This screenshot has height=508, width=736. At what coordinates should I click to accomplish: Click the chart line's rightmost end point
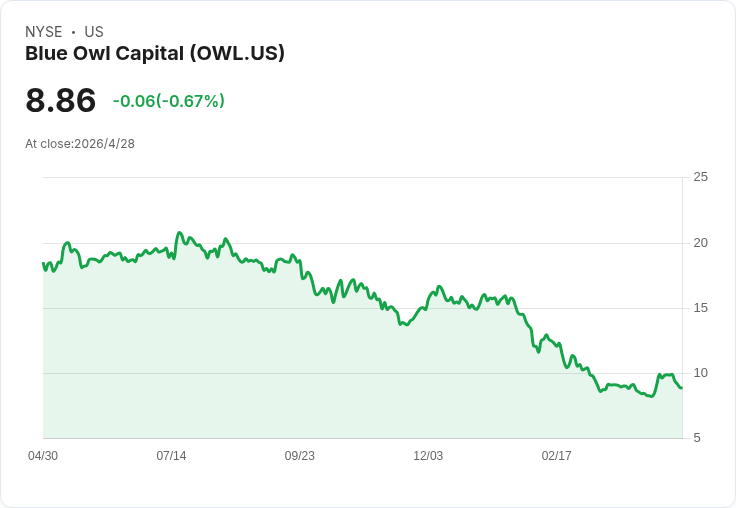(682, 388)
